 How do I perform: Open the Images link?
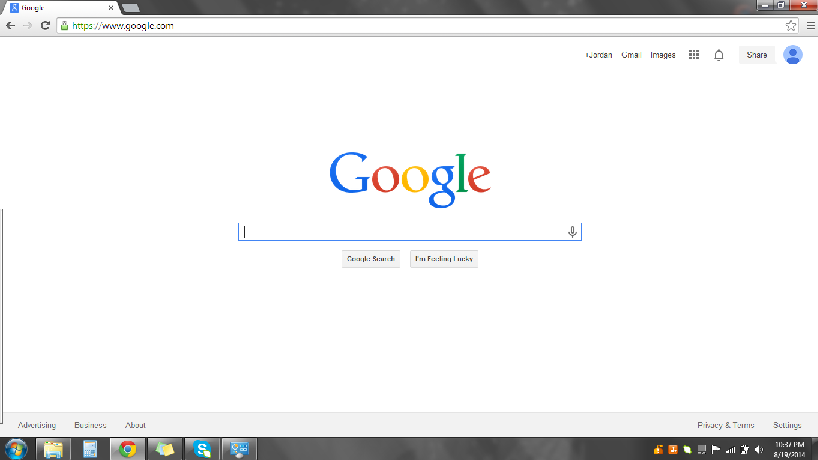pos(663,55)
